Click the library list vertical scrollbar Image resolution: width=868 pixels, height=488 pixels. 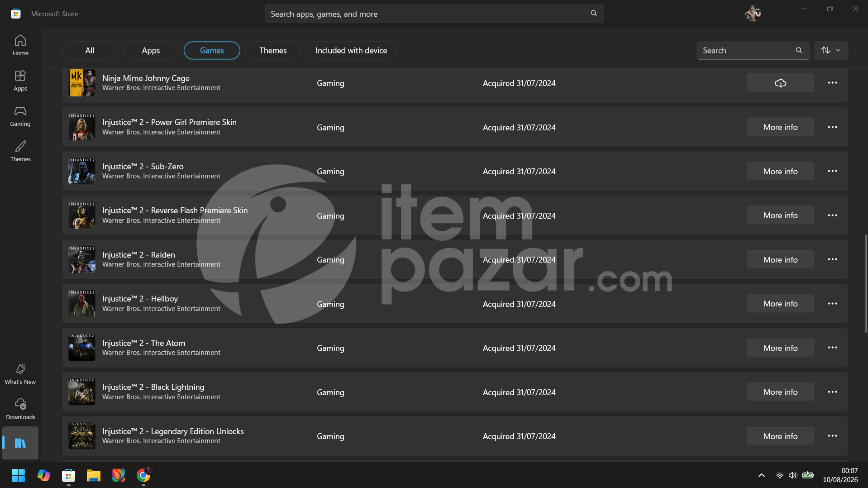866,284
